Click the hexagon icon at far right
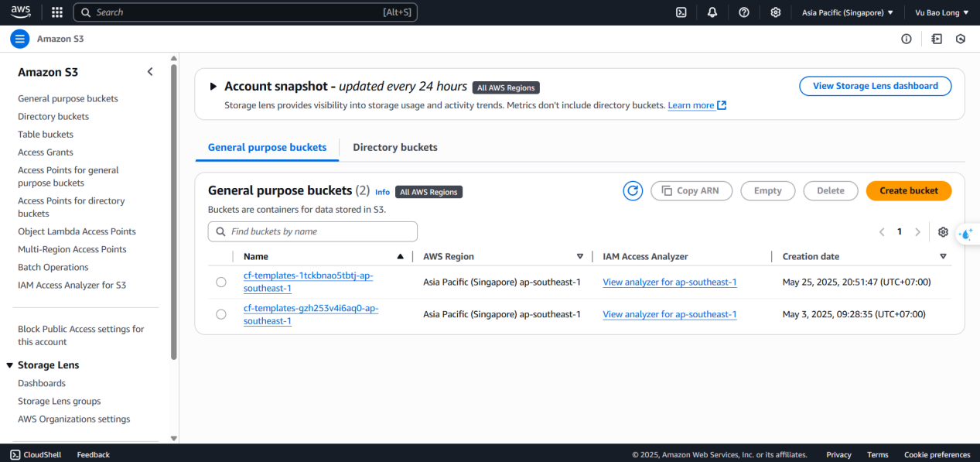This screenshot has width=980, height=462. tap(961, 39)
